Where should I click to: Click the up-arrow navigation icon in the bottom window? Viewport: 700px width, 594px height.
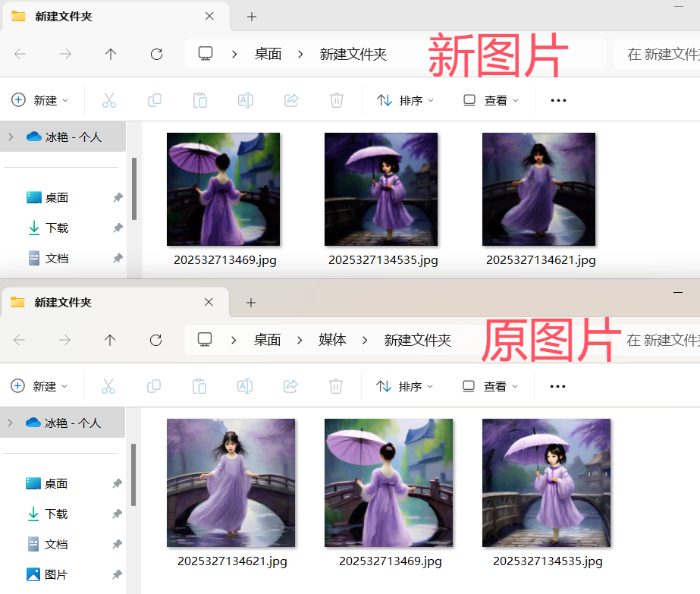click(110, 340)
